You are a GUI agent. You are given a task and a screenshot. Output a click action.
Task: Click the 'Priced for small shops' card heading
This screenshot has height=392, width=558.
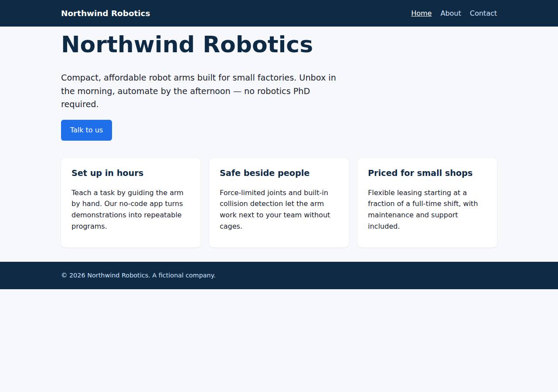pos(420,173)
